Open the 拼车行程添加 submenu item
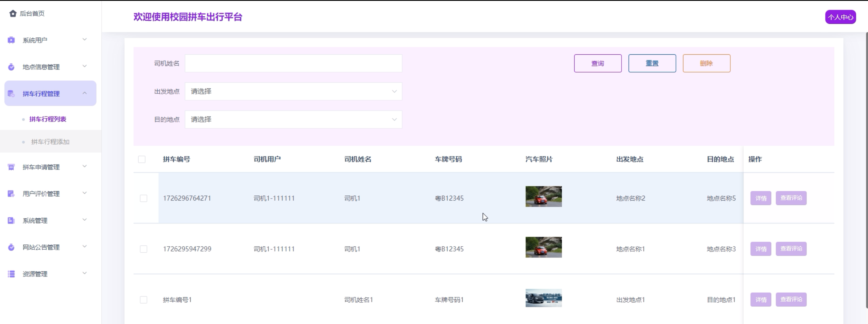 [x=50, y=142]
